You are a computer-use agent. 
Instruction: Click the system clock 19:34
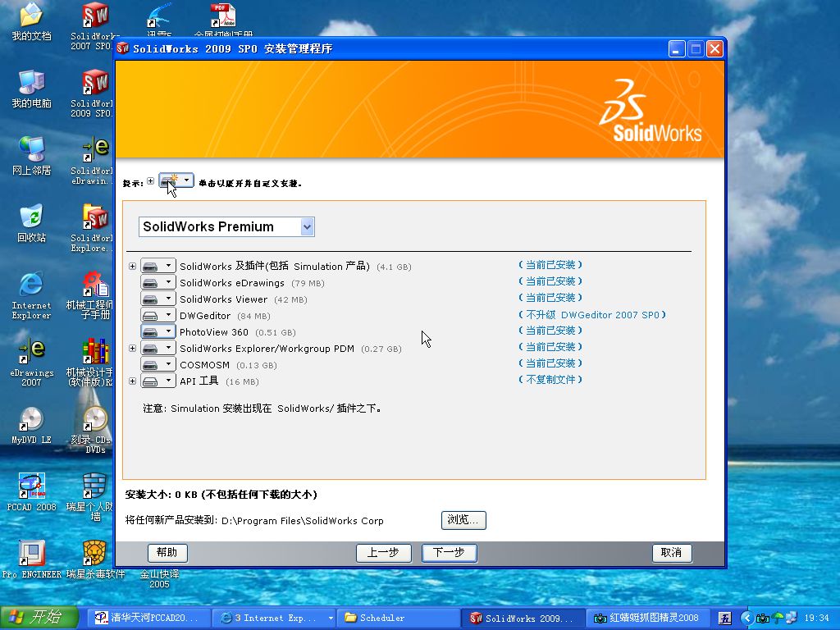click(x=817, y=619)
